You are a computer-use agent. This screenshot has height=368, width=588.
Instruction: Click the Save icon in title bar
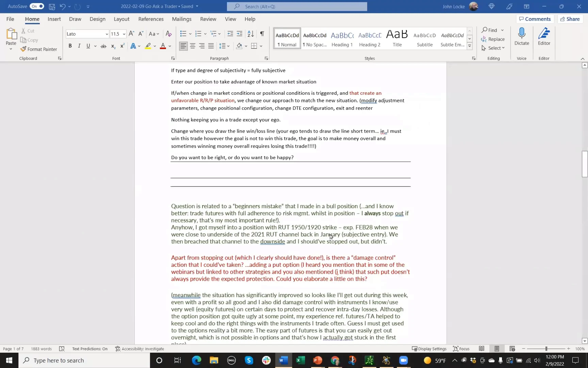(52, 6)
